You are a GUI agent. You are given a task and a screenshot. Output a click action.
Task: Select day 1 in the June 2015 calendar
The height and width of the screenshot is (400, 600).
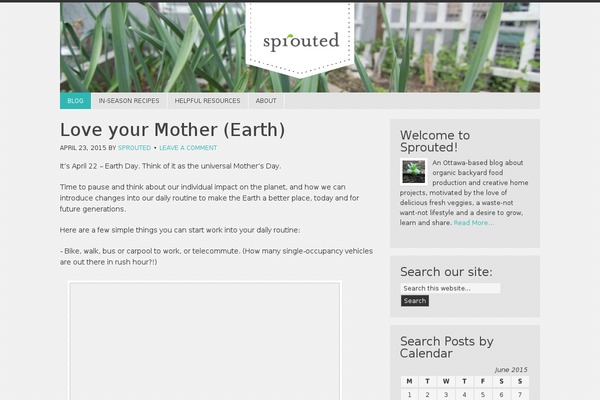click(x=409, y=395)
